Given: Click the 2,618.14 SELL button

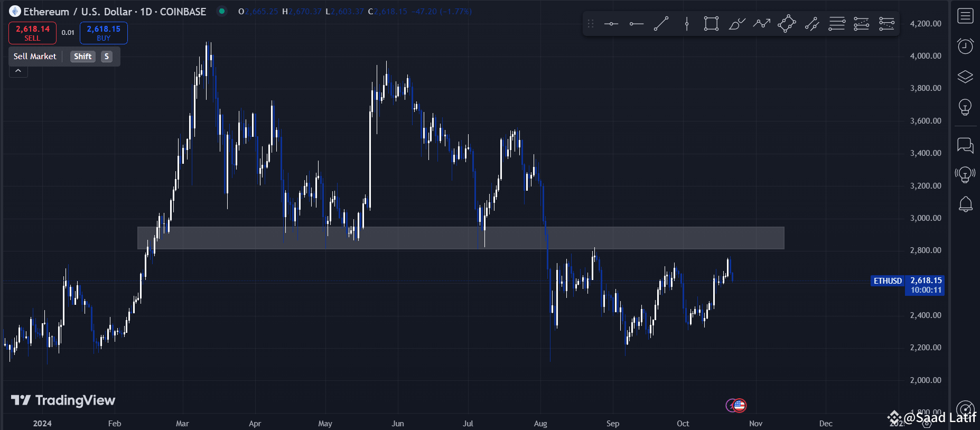Looking at the screenshot, I should [32, 33].
